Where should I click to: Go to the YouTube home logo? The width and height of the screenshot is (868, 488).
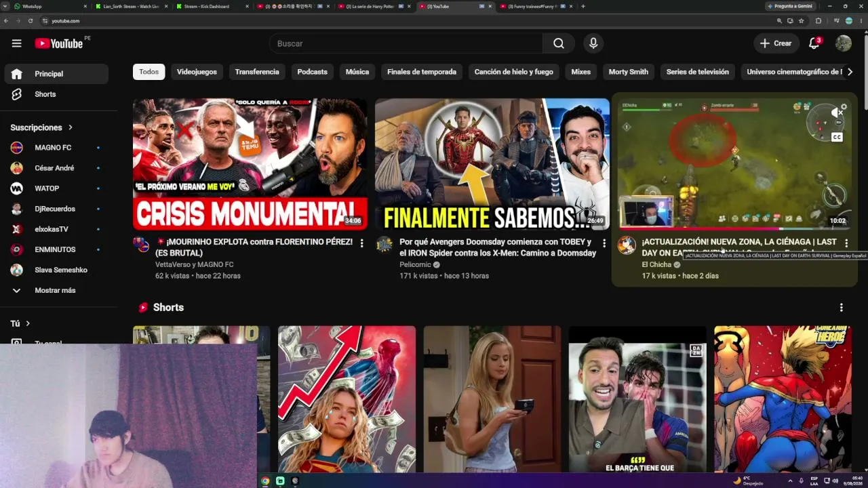(59, 43)
